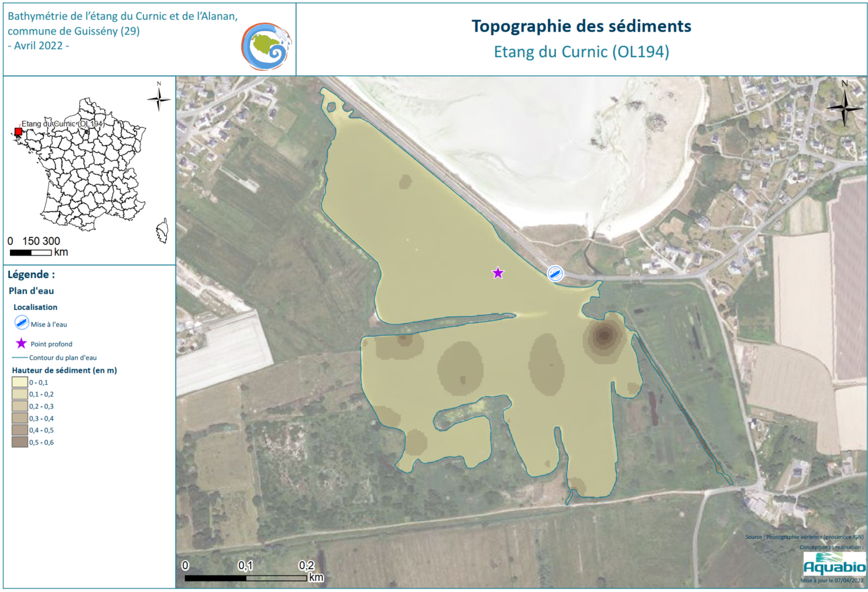Select the 0,5 - 0,6 sediment color swatch

coord(20,442)
